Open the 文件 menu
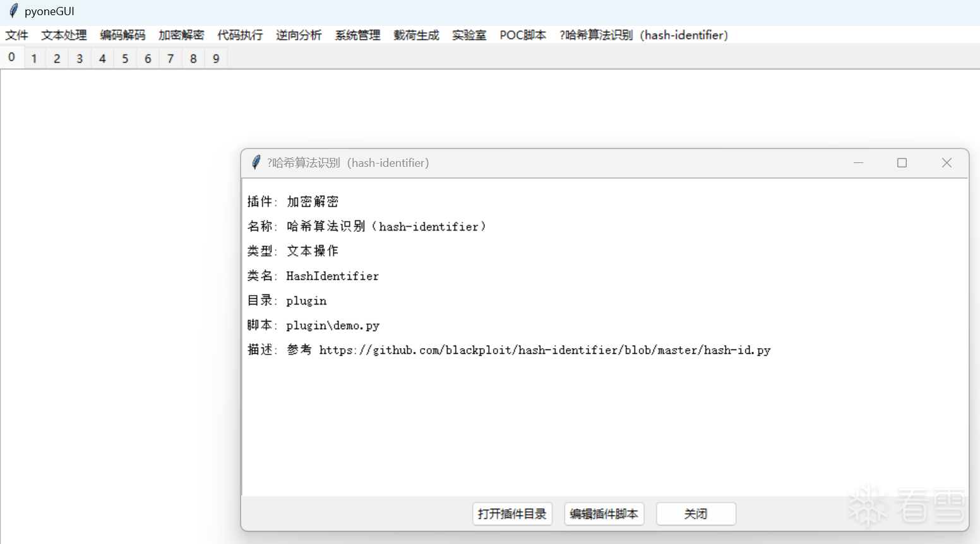 [16, 35]
